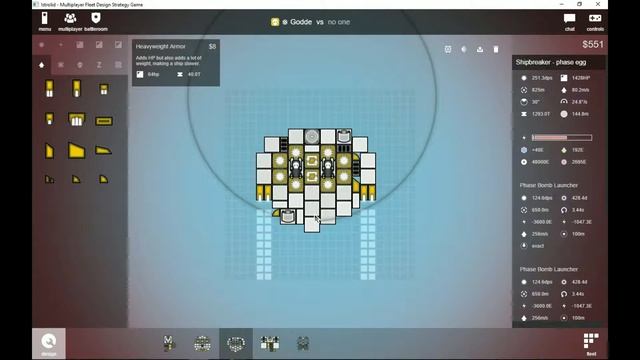This screenshot has height=360, width=640.
Task: Select the fifth ship slot thumbnail
Action: coord(303,343)
